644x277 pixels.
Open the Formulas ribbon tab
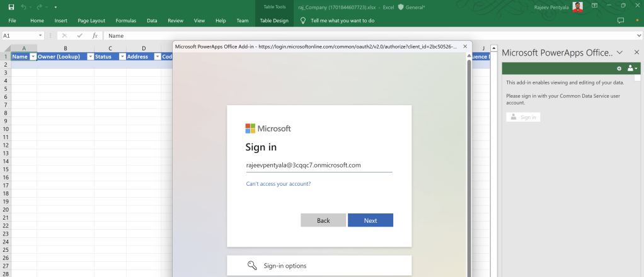pos(125,21)
